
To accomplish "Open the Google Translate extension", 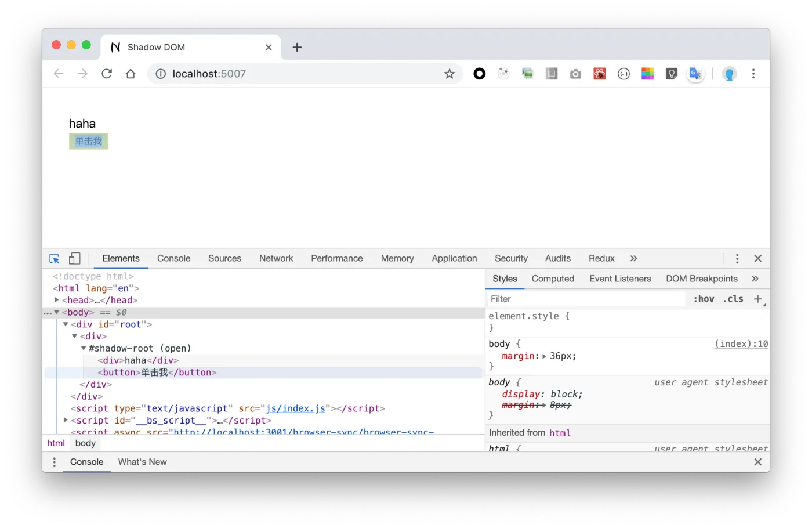I will 695,74.
